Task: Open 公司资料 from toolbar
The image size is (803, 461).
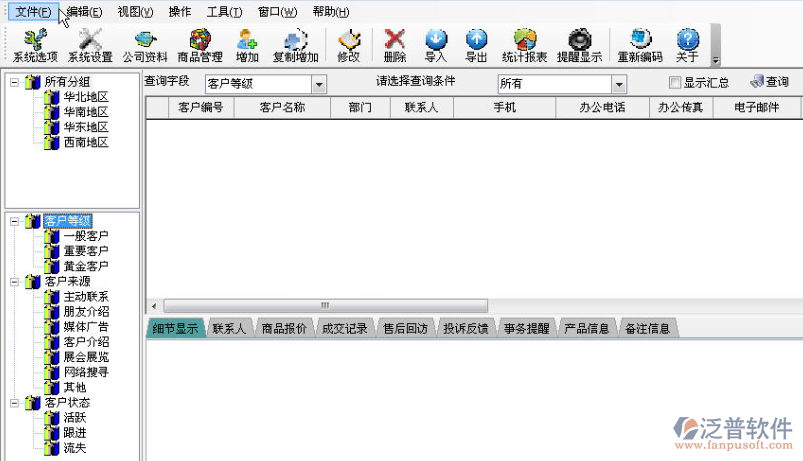Action: [145, 45]
